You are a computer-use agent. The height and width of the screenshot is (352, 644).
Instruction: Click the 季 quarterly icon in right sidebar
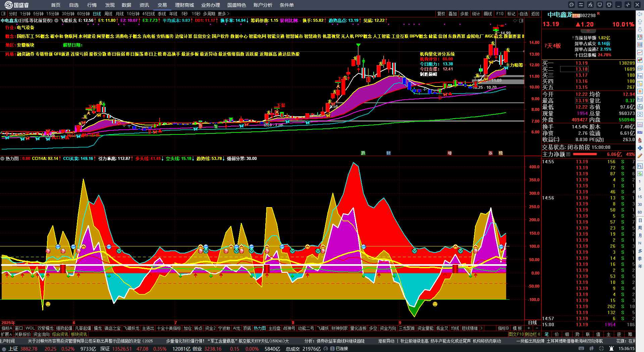tap(640, 259)
